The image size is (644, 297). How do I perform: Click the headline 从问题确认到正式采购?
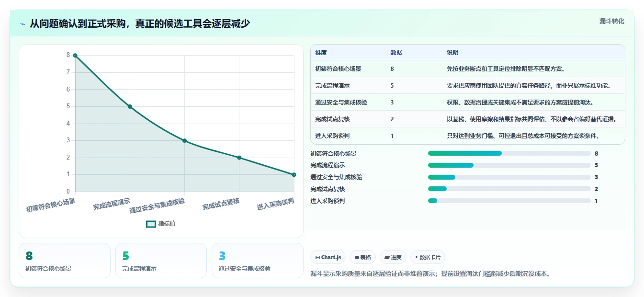140,23
